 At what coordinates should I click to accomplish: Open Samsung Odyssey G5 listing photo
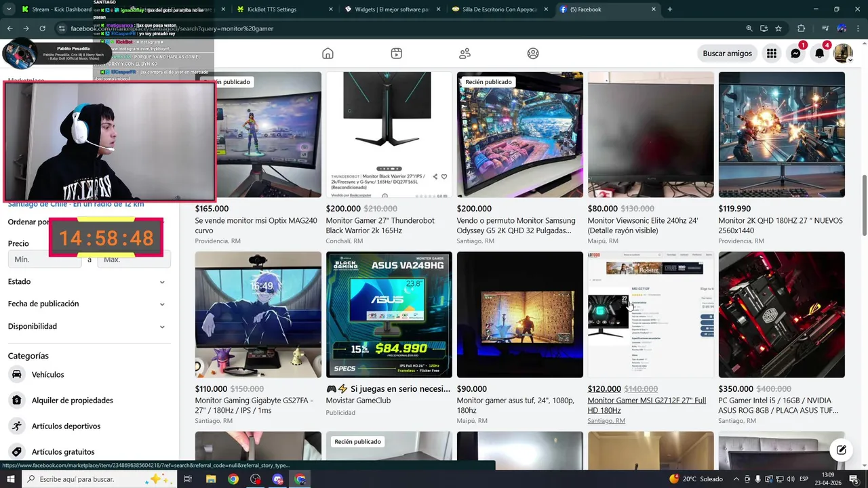click(519, 135)
